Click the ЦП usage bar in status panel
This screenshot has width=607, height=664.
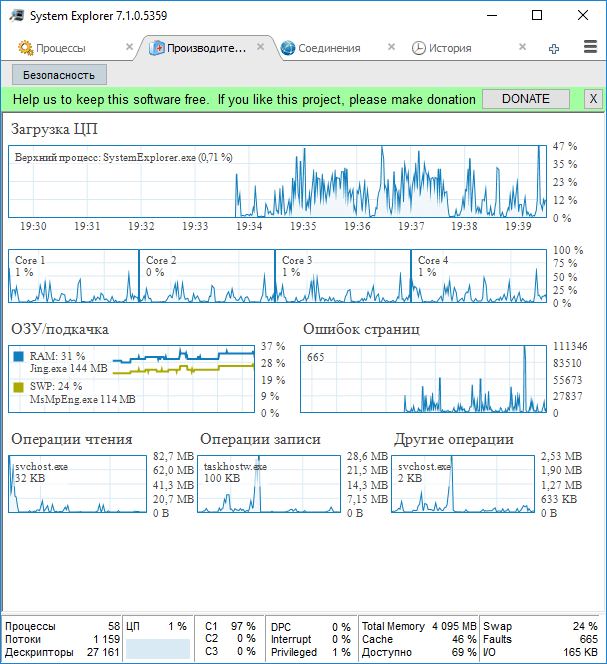tap(158, 648)
